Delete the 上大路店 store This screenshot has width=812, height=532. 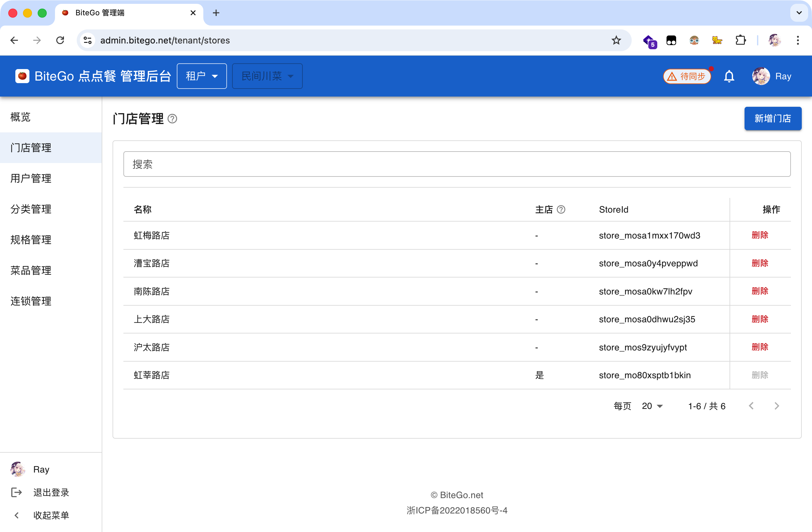760,319
